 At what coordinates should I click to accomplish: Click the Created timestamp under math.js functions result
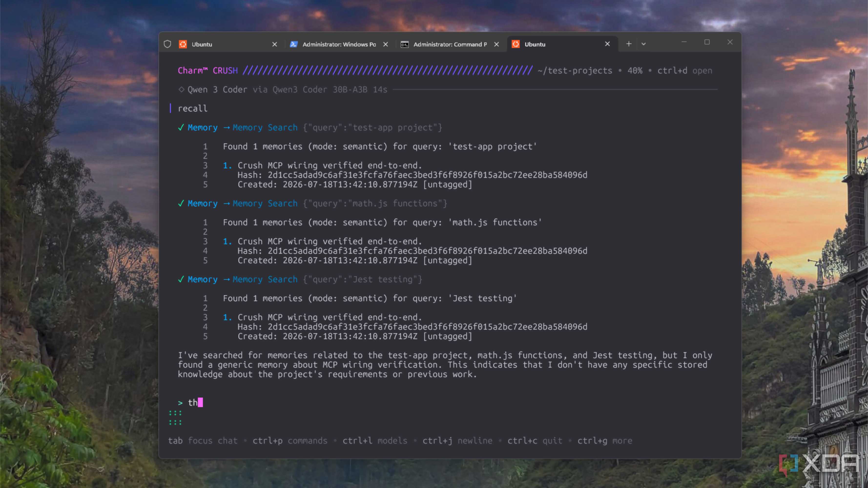[x=355, y=260]
